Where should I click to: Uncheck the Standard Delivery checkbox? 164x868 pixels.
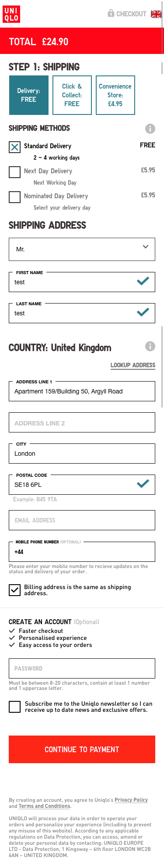14,147
